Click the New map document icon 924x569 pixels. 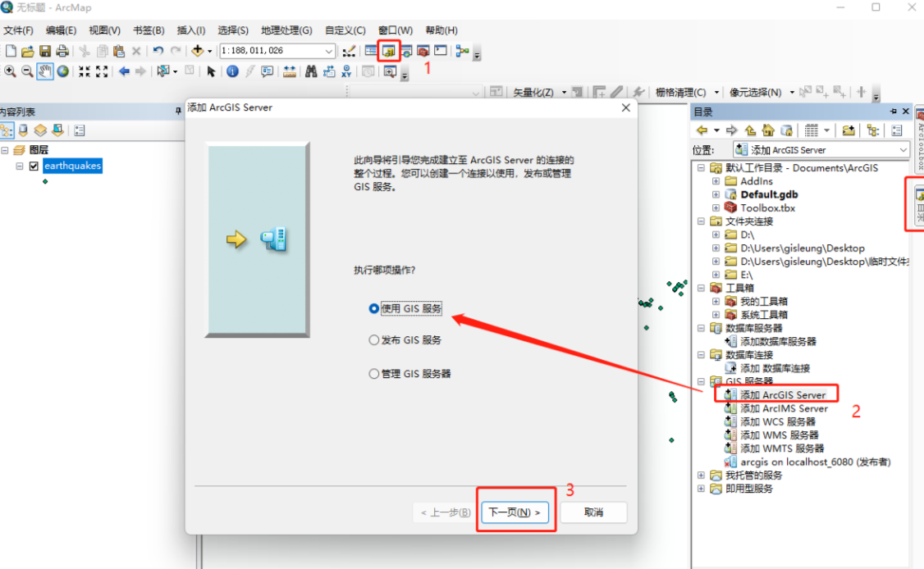coord(11,52)
